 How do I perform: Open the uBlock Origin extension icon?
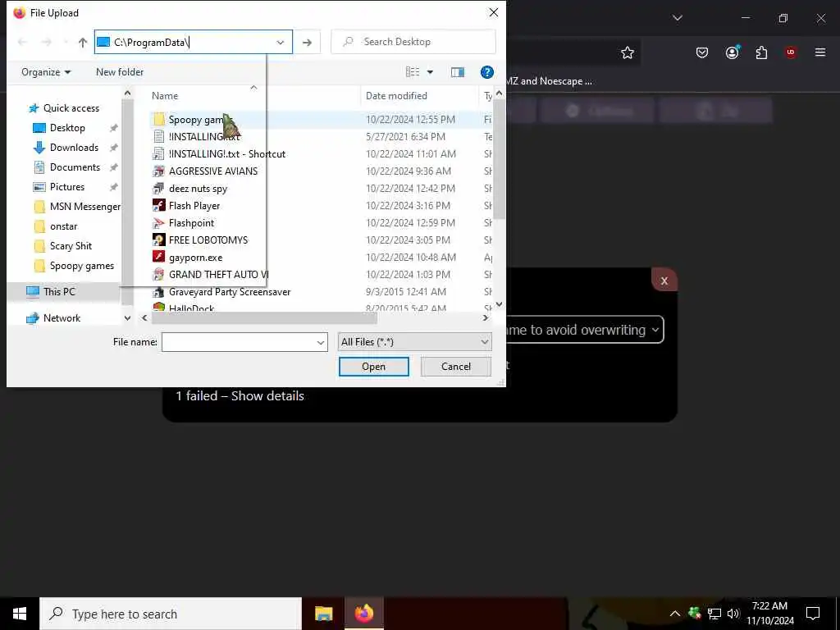[791, 52]
